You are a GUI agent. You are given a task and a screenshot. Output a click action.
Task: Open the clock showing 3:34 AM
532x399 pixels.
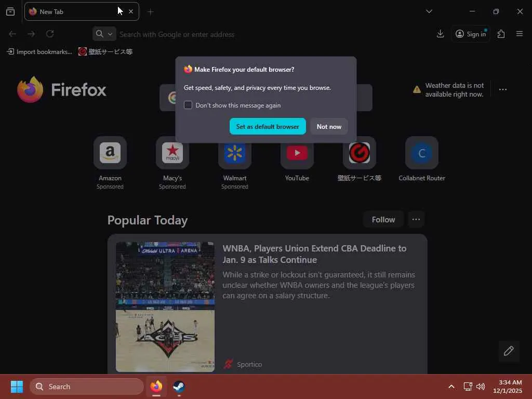(508, 387)
